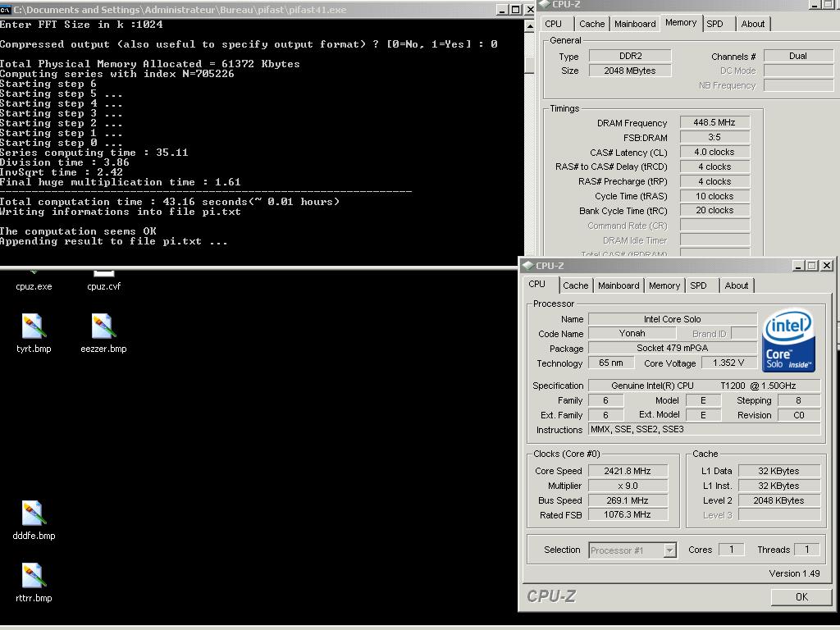Click the processor Name Intel Core Solo field
This screenshot has height=630, width=840.
[x=673, y=319]
